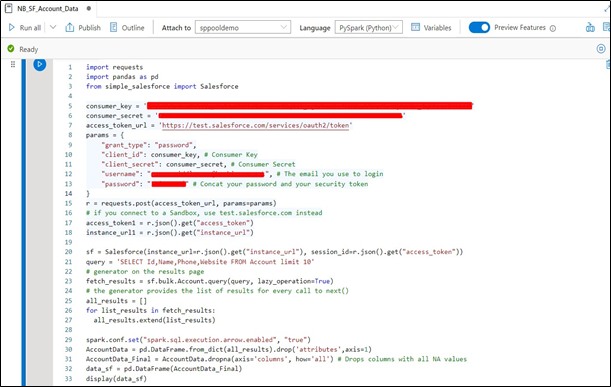This screenshot has height=387, width=611.
Task: Click the 'access_token1' assignment line
Action: (170, 223)
